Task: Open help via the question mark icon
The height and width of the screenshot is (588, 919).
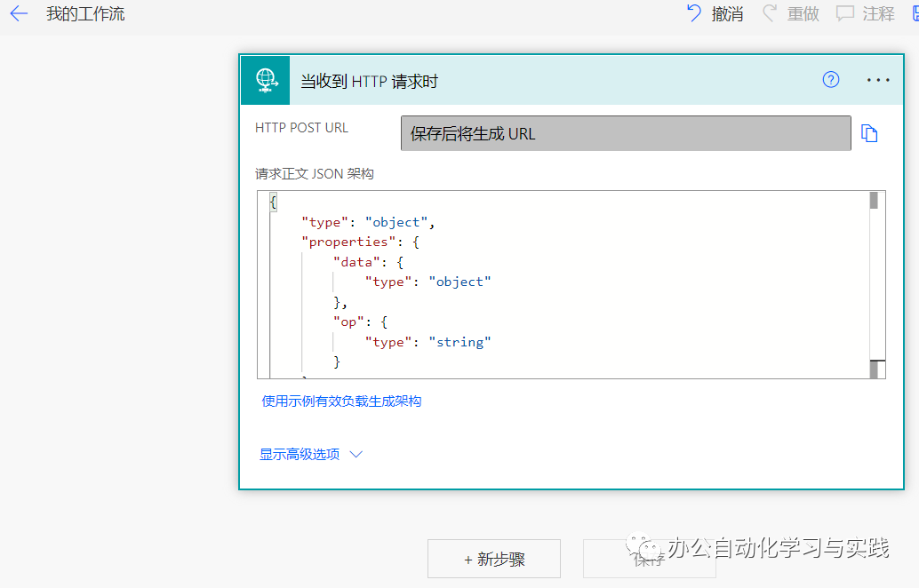Action: coord(831,79)
